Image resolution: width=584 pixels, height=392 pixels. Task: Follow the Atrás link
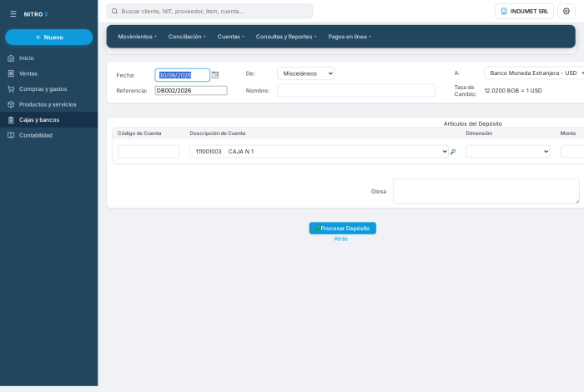point(340,239)
